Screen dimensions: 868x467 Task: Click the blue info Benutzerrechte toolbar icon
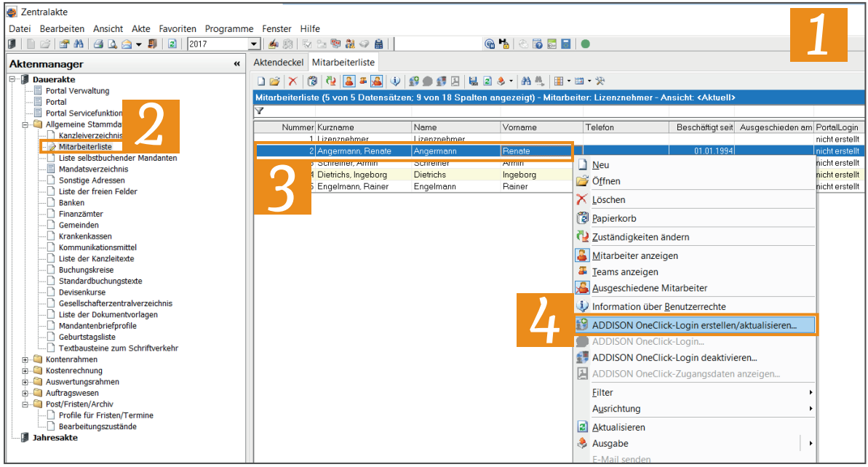click(395, 81)
